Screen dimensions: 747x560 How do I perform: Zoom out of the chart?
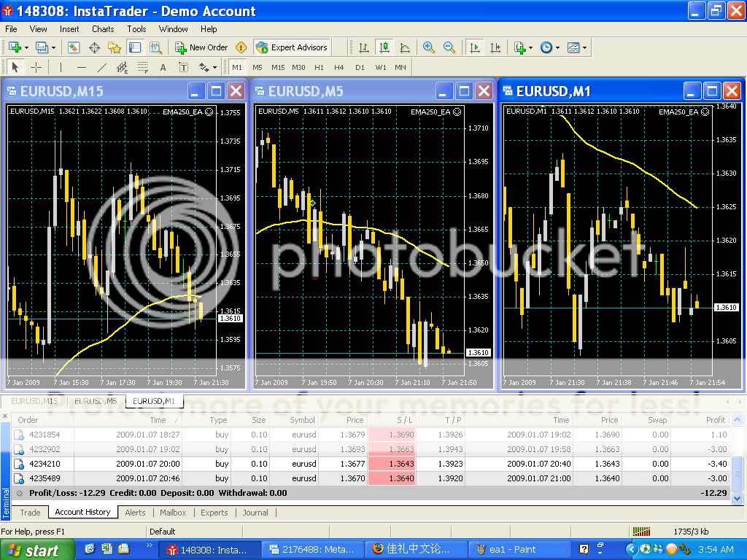coord(449,47)
